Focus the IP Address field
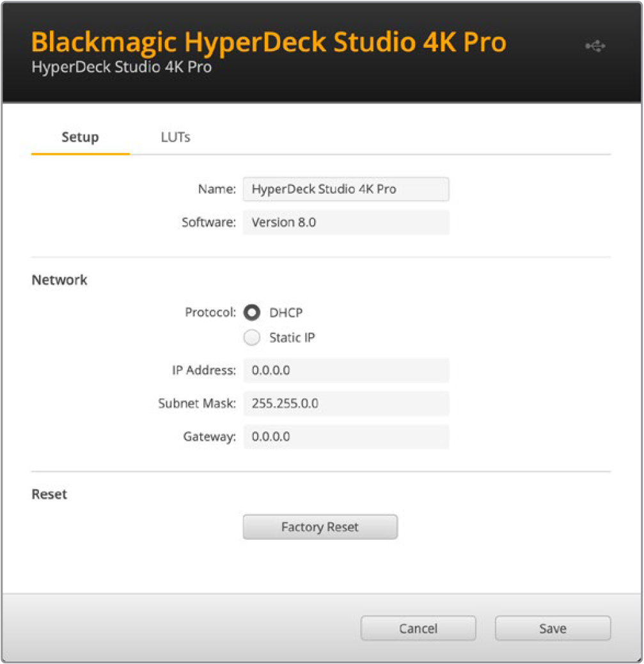Image resolution: width=644 pixels, height=664 pixels. point(345,370)
